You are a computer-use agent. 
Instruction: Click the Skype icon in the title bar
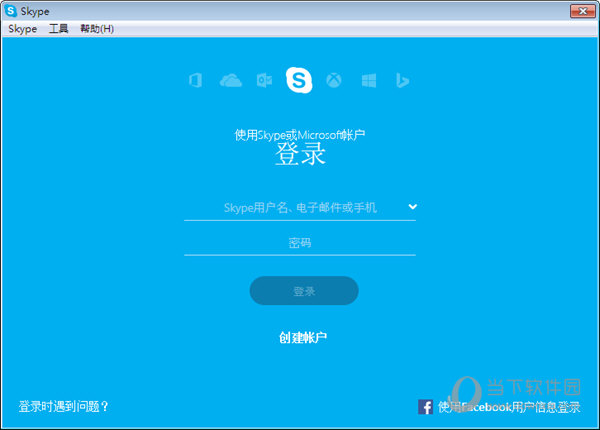click(10, 11)
